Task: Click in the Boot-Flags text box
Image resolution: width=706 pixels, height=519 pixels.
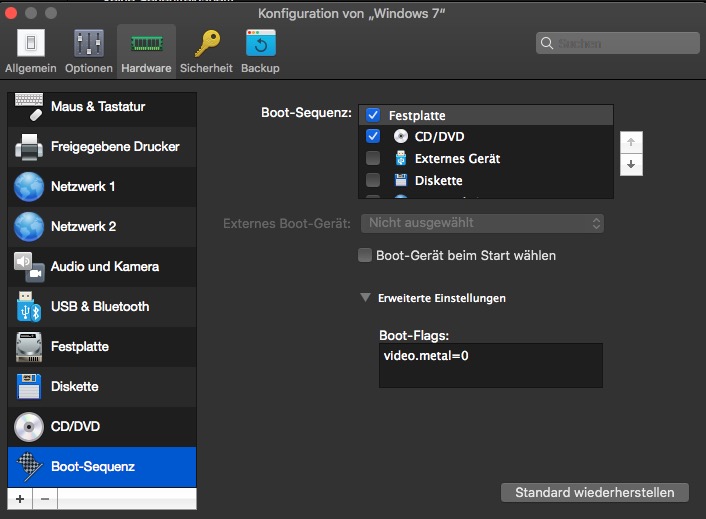Action: click(x=491, y=366)
